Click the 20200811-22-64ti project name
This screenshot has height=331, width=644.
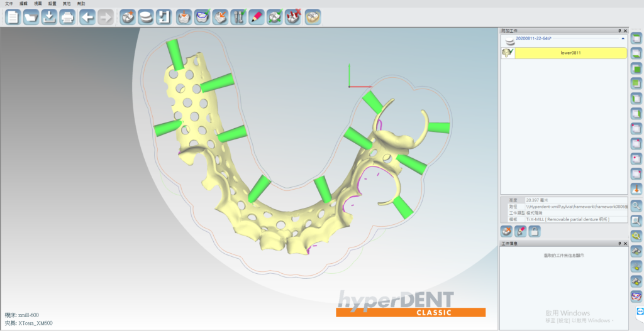533,38
